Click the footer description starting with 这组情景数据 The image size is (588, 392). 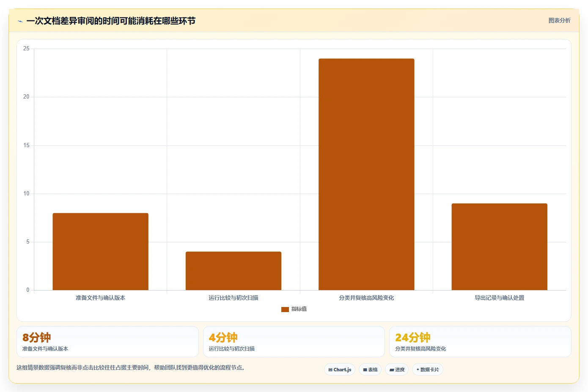pos(131,368)
